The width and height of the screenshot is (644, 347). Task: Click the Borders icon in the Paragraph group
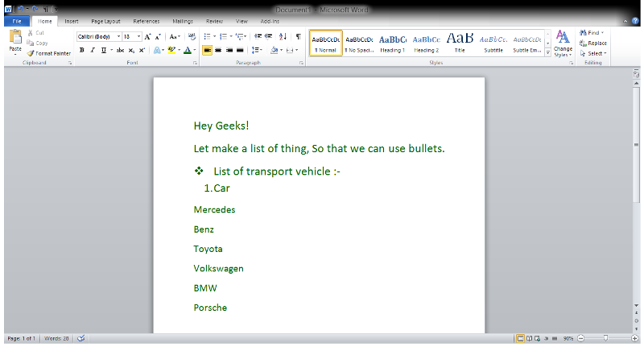[290, 50]
